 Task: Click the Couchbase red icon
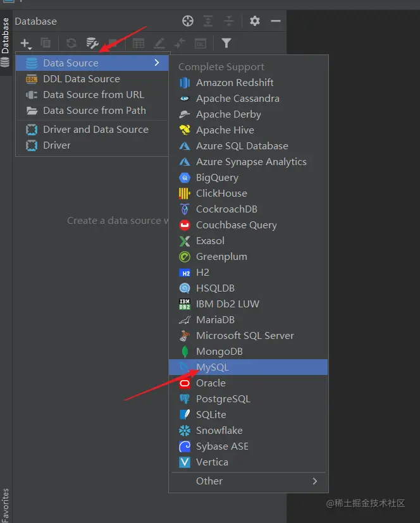[185, 225]
